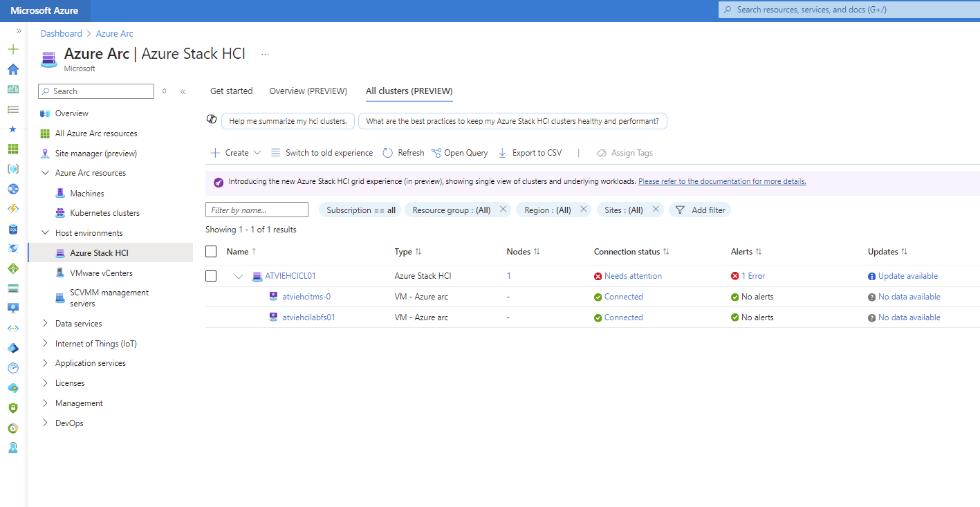Expand Internet of Things (IoT) section
The image size is (980, 507).
46,344
